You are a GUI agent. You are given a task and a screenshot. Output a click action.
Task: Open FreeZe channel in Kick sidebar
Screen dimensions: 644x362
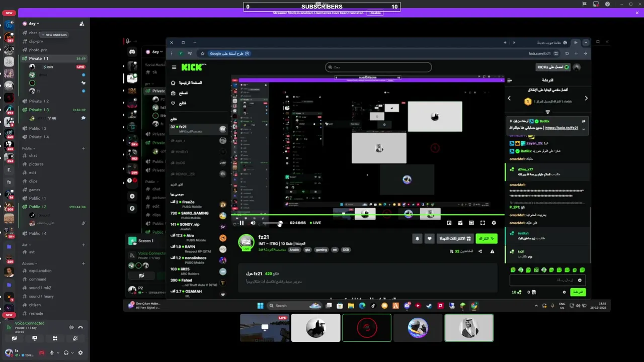(x=198, y=204)
